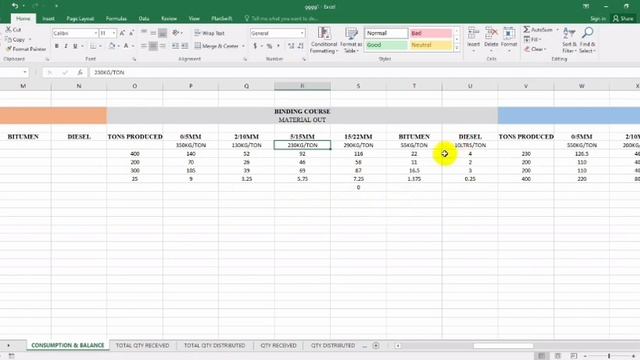Click Merge & Center
Image resolution: width=640 pixels, height=360 pixels.
(x=217, y=46)
